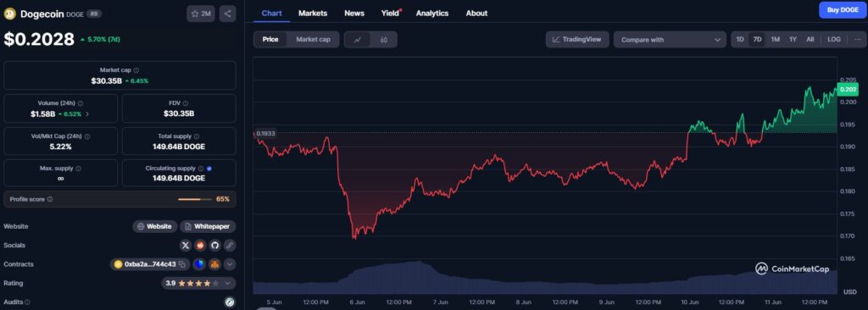Open the Whitepaper link button
The height and width of the screenshot is (310, 868).
coord(209,226)
